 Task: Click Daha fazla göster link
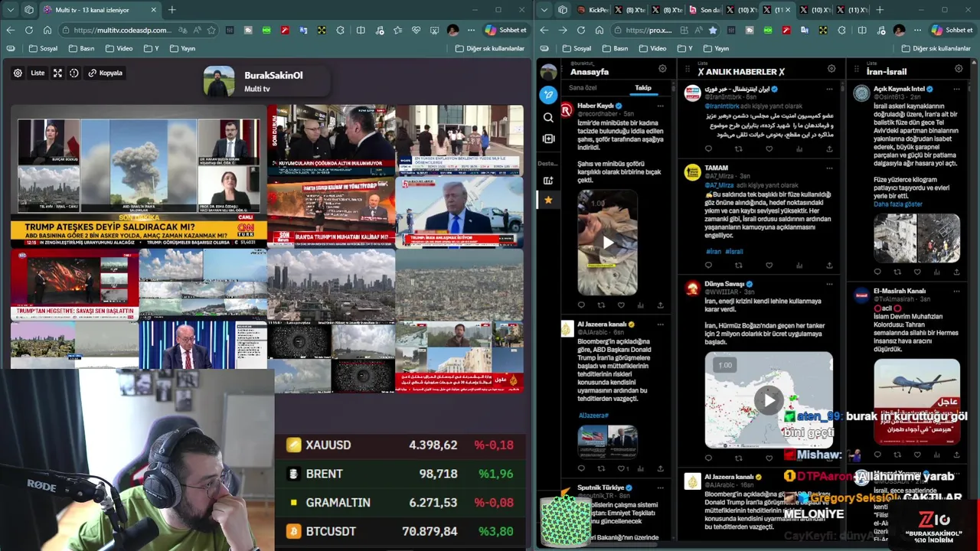pos(898,204)
